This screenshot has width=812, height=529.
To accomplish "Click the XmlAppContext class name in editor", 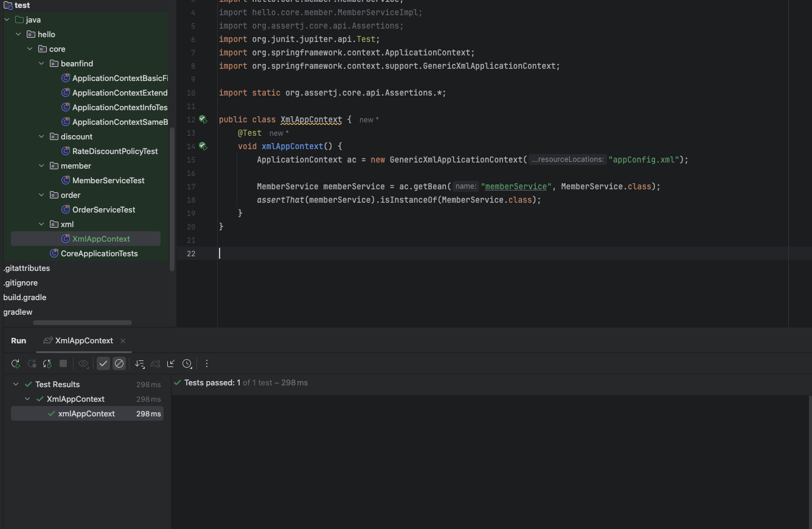I will tap(311, 120).
